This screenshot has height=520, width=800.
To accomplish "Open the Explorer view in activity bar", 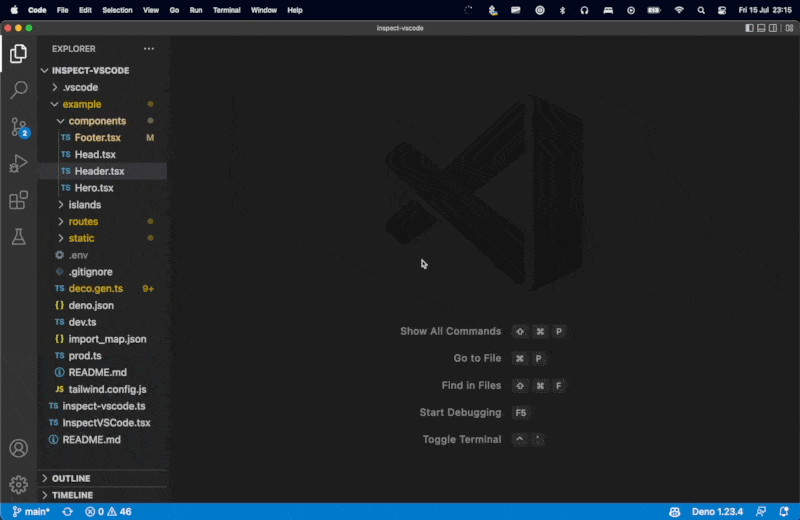I will pyautogui.click(x=18, y=54).
